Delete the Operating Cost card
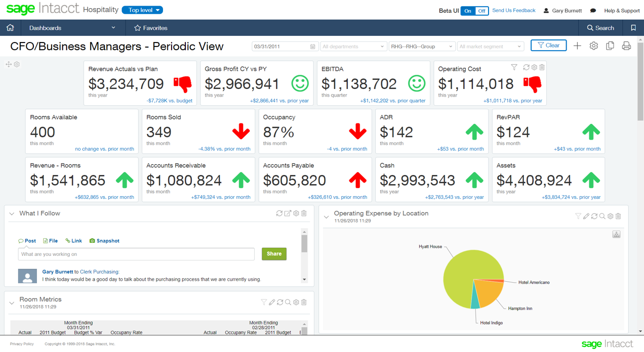The image size is (644, 352). click(542, 67)
